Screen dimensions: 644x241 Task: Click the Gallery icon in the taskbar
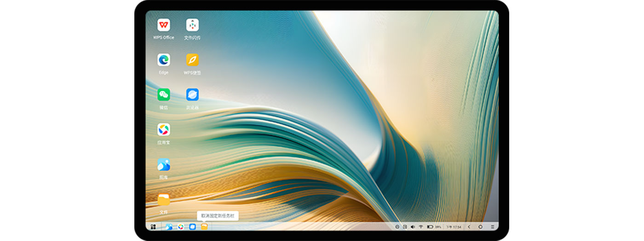(169, 227)
